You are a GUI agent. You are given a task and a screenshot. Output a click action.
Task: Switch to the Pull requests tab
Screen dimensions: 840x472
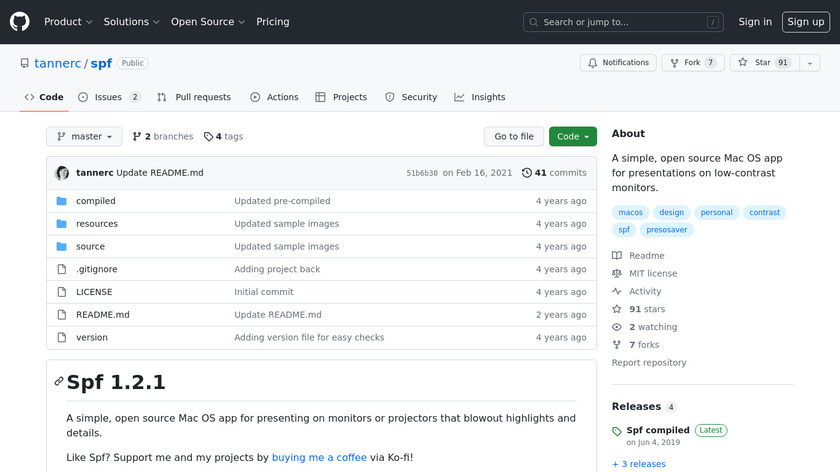pos(194,97)
